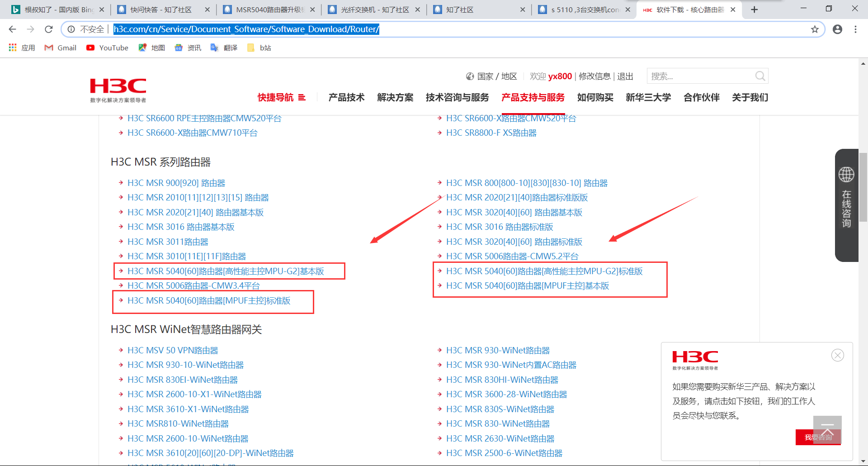This screenshot has width=868, height=466.
Task: Click the back-to-top arrow button
Action: pyautogui.click(x=827, y=430)
